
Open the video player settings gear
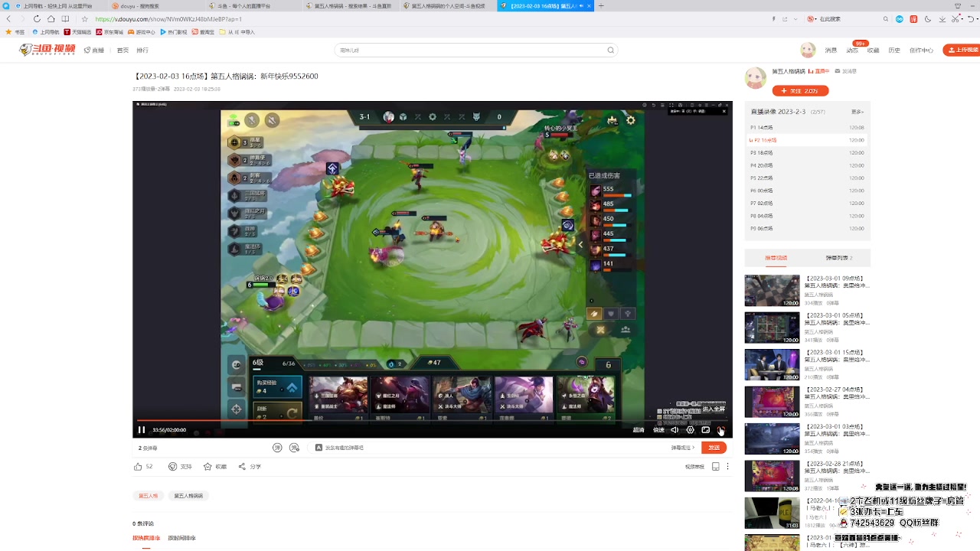[690, 430]
